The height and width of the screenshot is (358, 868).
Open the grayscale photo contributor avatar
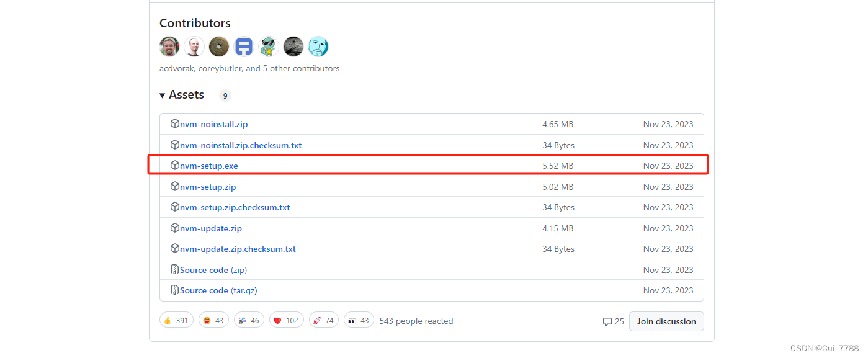click(293, 47)
